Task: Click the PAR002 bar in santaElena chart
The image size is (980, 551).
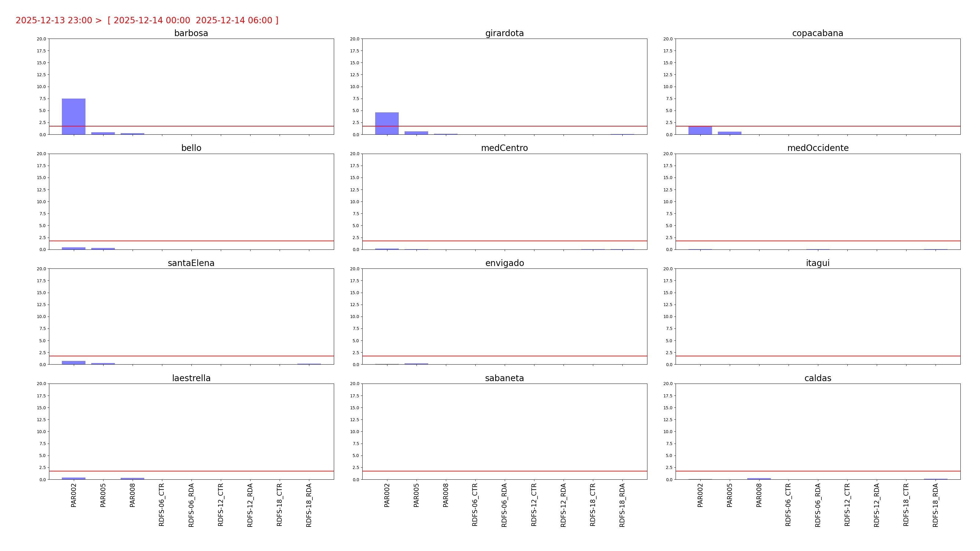Action: [73, 362]
